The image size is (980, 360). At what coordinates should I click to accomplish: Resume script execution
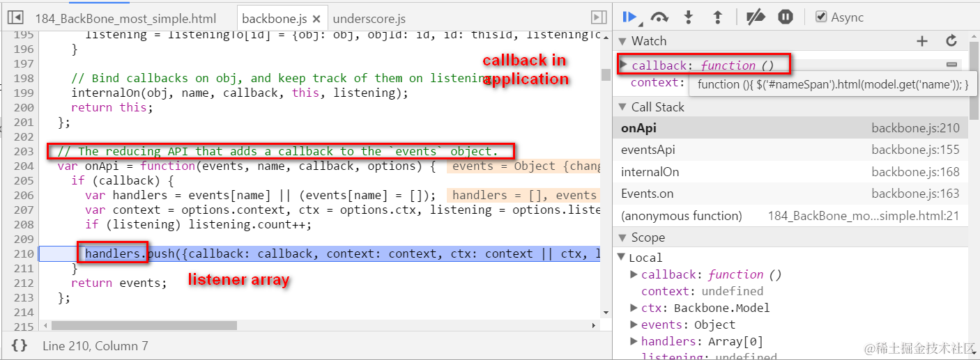[630, 17]
